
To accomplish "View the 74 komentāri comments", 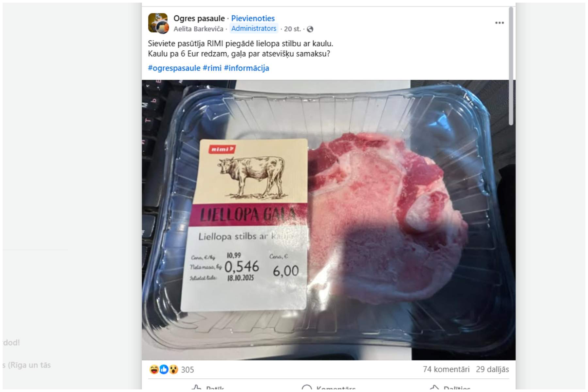I will (x=446, y=369).
